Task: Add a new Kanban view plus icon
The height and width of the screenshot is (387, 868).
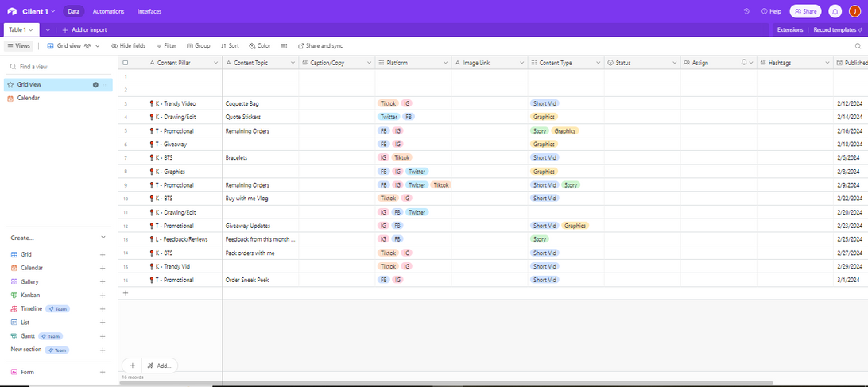Action: [103, 295]
